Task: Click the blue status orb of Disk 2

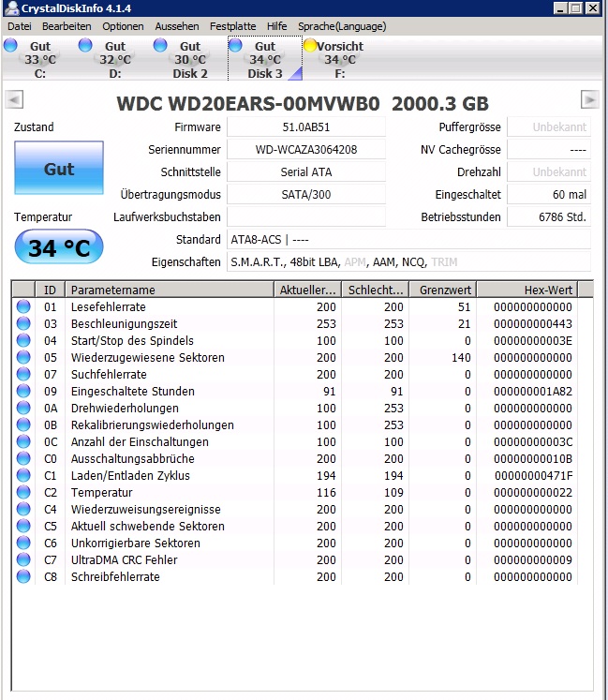Action: coord(160,45)
